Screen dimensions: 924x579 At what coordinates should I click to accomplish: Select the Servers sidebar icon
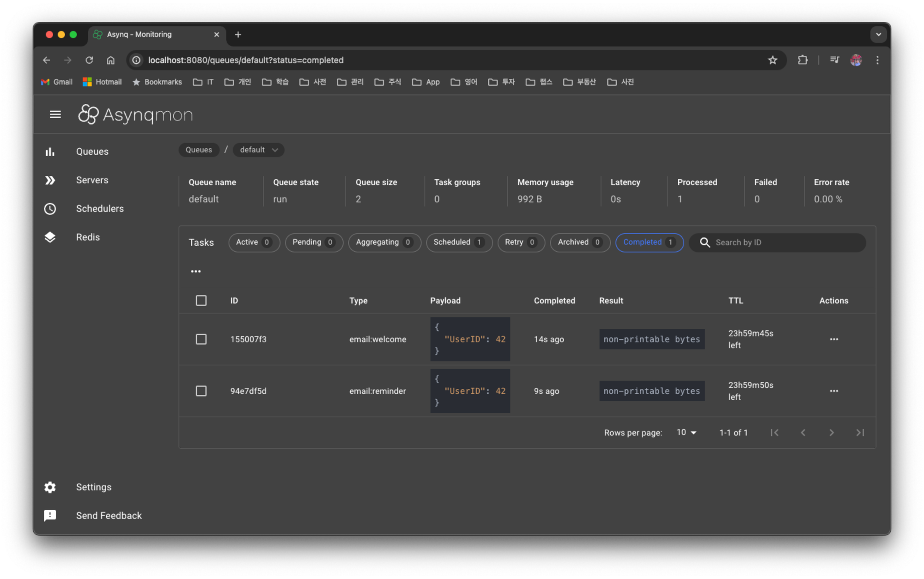tap(50, 180)
